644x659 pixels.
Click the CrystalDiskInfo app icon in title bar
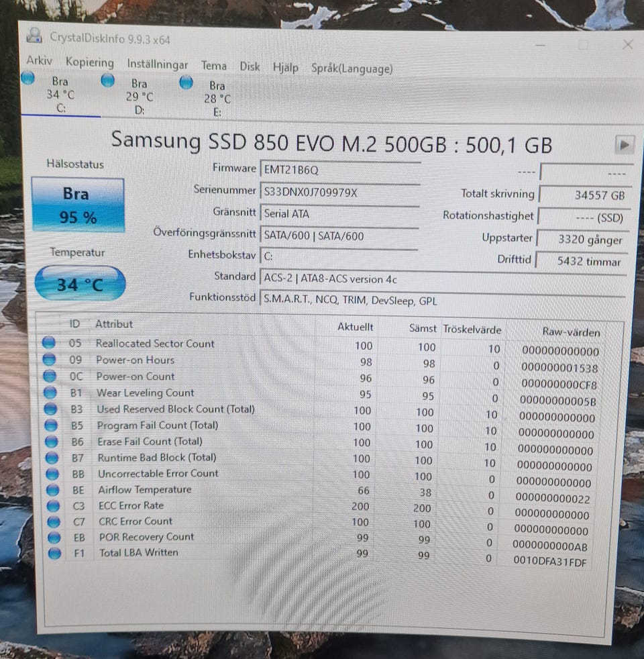point(34,36)
